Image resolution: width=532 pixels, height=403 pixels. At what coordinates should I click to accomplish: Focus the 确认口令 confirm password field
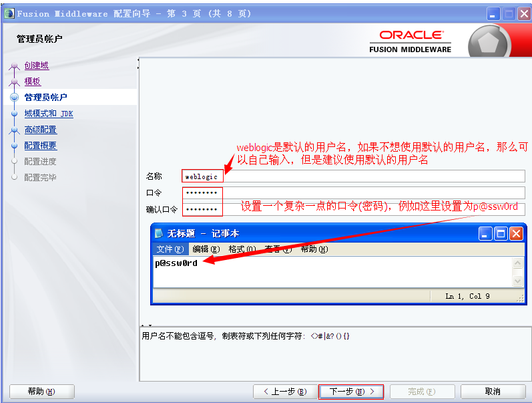(x=354, y=209)
